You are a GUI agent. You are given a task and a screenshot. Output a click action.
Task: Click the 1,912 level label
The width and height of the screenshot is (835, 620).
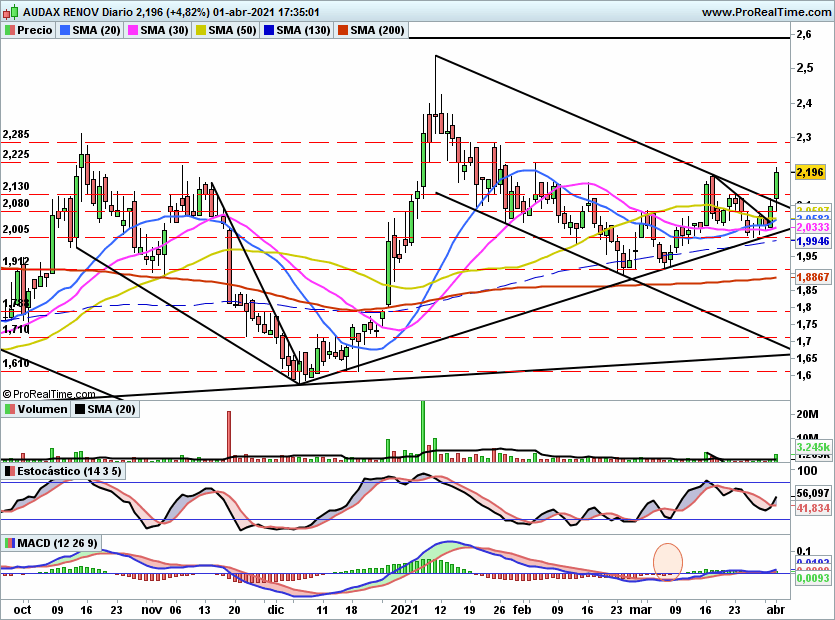pos(16,261)
